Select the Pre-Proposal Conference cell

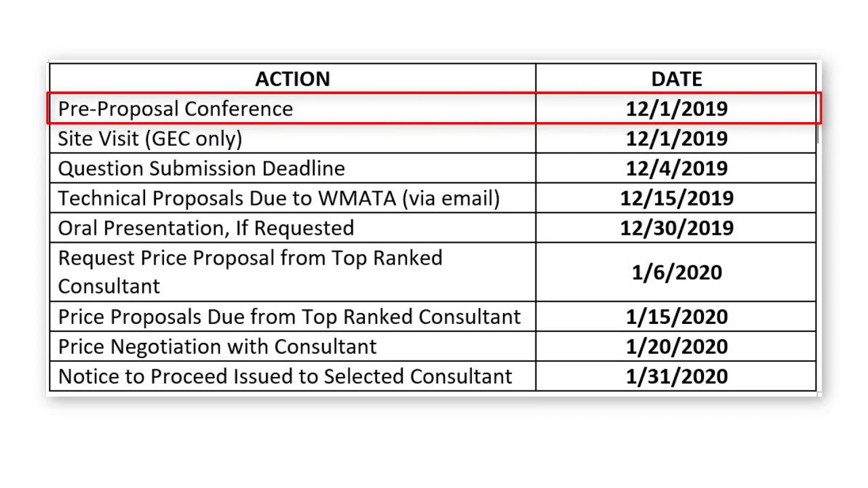point(292,108)
